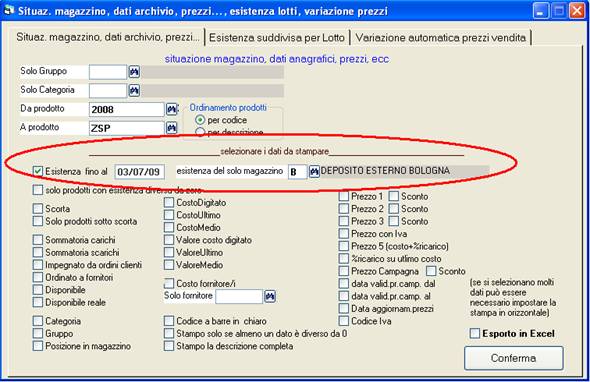Enable Stampo solo se almeno un dato diverso da 0
This screenshot has width=590, height=382.
point(169,333)
